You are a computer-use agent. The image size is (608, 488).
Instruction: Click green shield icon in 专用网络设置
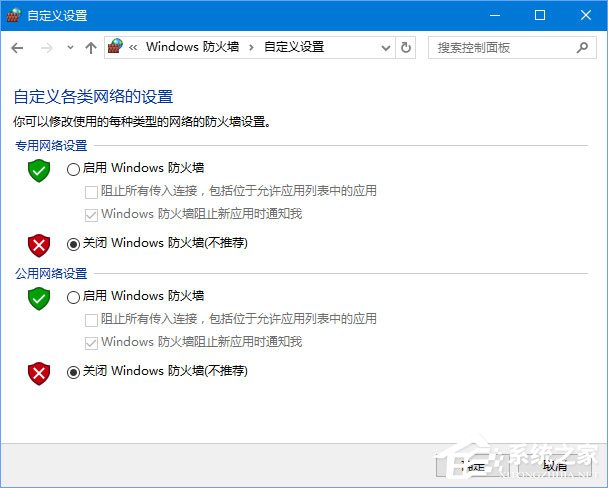pyautogui.click(x=39, y=171)
